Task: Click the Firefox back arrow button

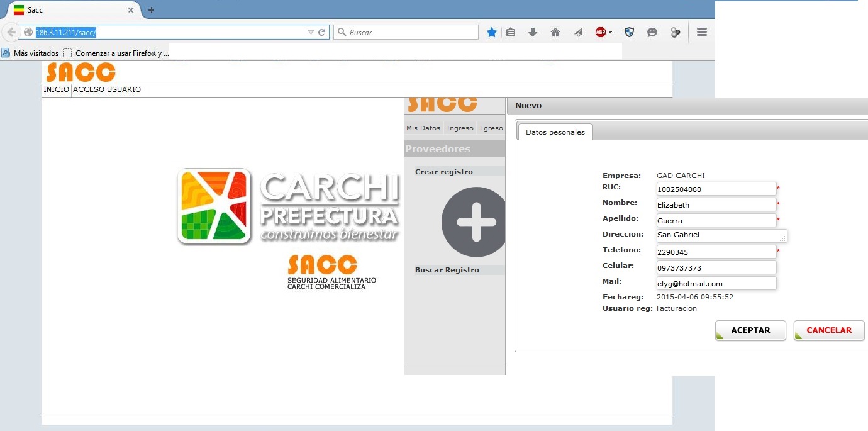Action: tap(11, 32)
